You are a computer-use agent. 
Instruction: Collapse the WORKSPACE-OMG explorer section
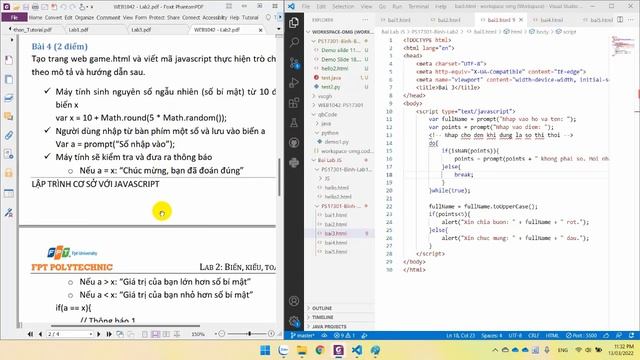coord(340,31)
